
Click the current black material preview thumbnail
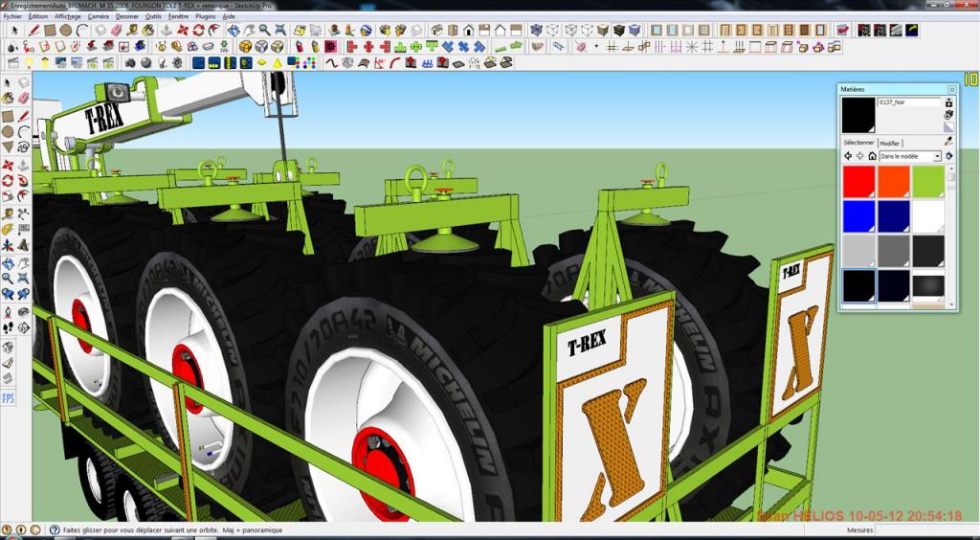858,114
